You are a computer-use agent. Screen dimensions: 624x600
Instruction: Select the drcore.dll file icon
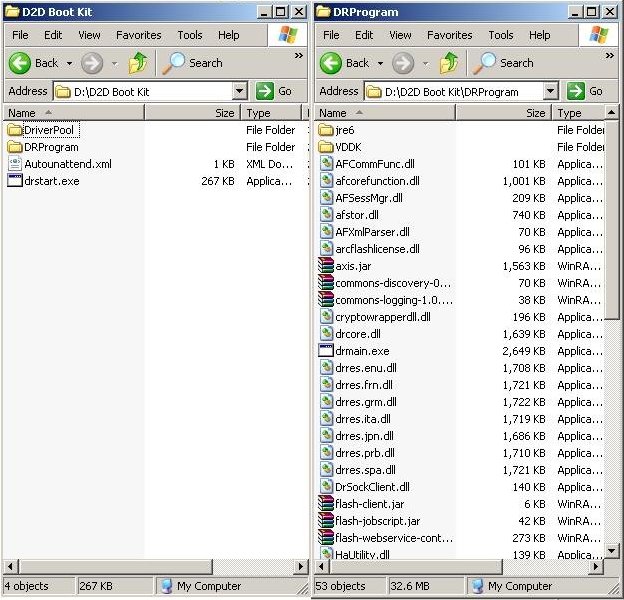[326, 334]
